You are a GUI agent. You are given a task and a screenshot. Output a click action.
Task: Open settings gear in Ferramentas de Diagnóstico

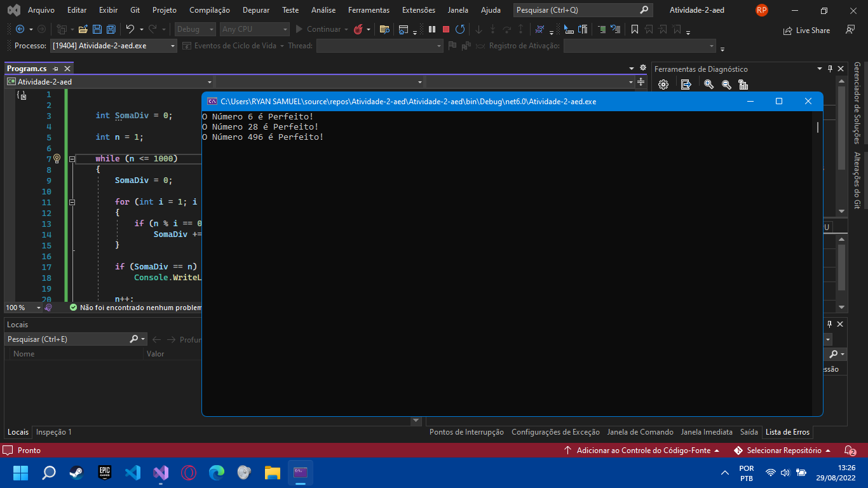pos(663,84)
